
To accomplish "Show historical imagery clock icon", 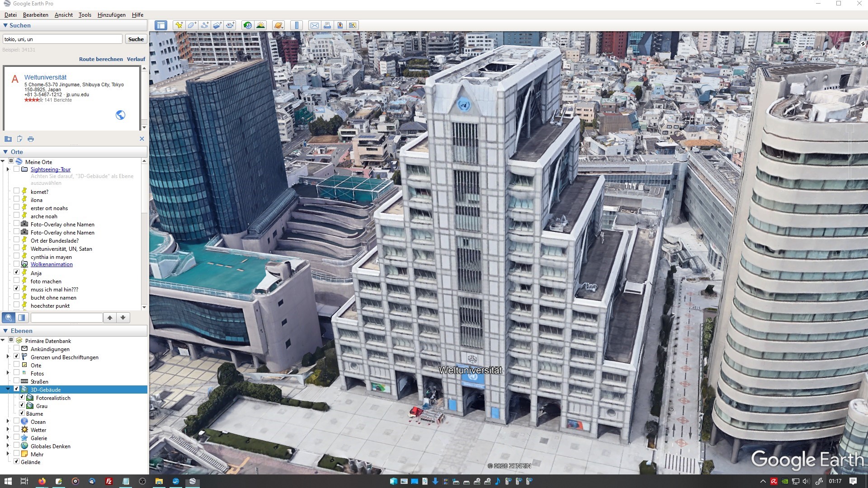I will click(x=247, y=25).
